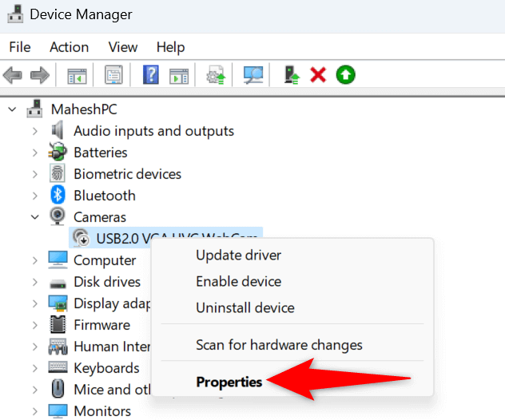The height and width of the screenshot is (420, 505).
Task: Select the Keyboards label
Action: (x=106, y=369)
